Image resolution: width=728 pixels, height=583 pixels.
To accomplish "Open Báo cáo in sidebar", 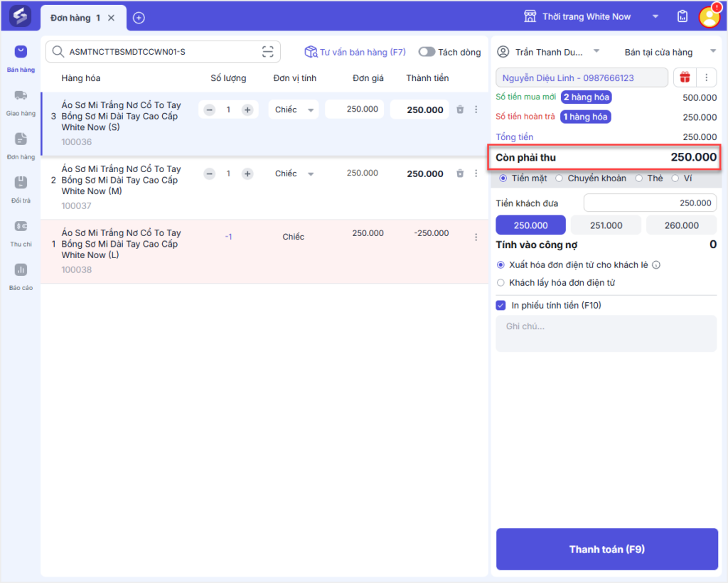I will point(21,277).
